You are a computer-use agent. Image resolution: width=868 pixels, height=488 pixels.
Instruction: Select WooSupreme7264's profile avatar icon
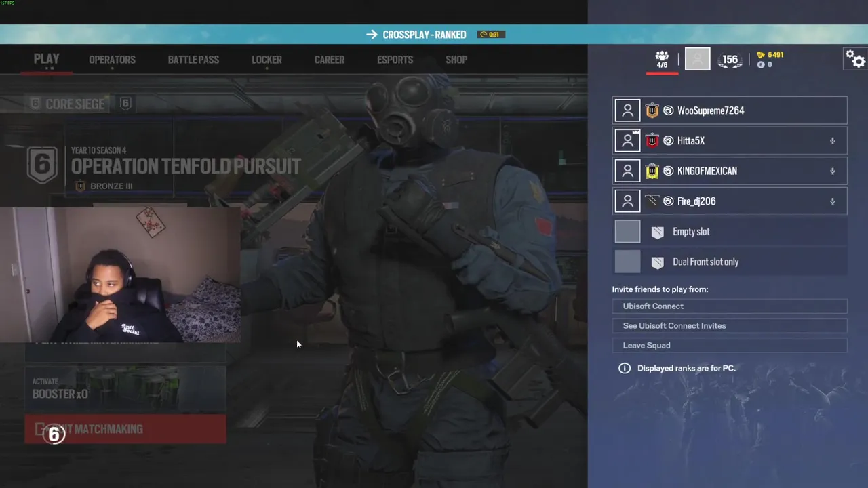627,110
